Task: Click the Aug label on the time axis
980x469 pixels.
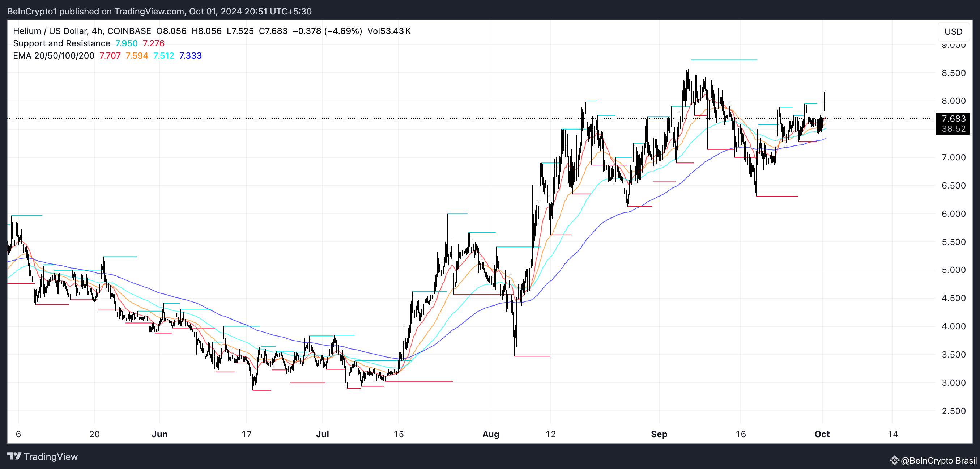Action: (x=491, y=434)
